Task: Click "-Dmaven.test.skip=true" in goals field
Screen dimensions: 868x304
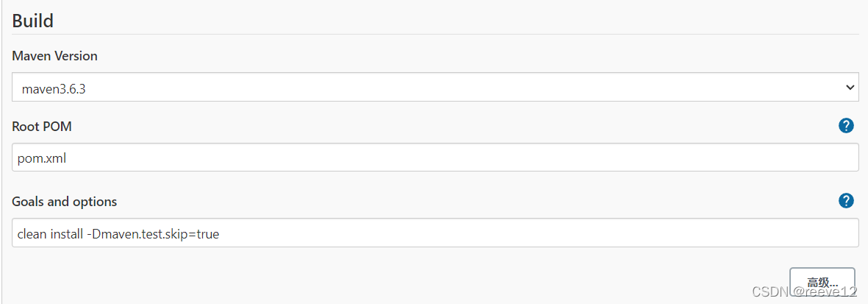Action: [152, 234]
